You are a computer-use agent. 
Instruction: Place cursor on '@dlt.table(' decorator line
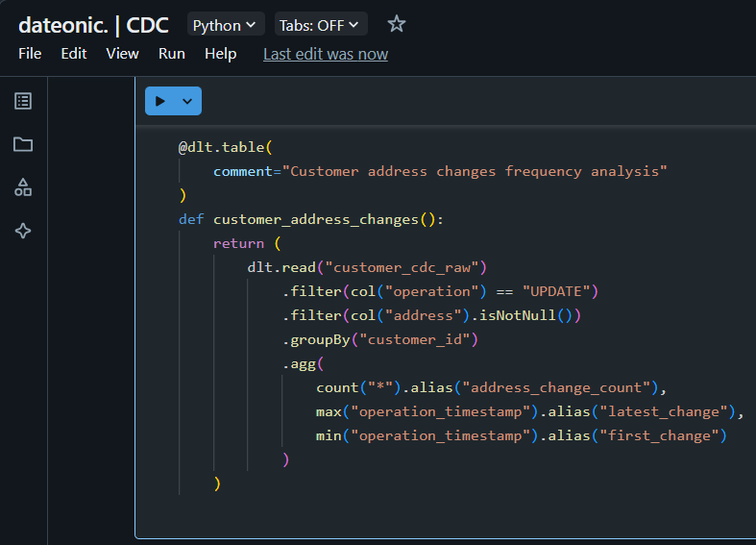click(225, 147)
